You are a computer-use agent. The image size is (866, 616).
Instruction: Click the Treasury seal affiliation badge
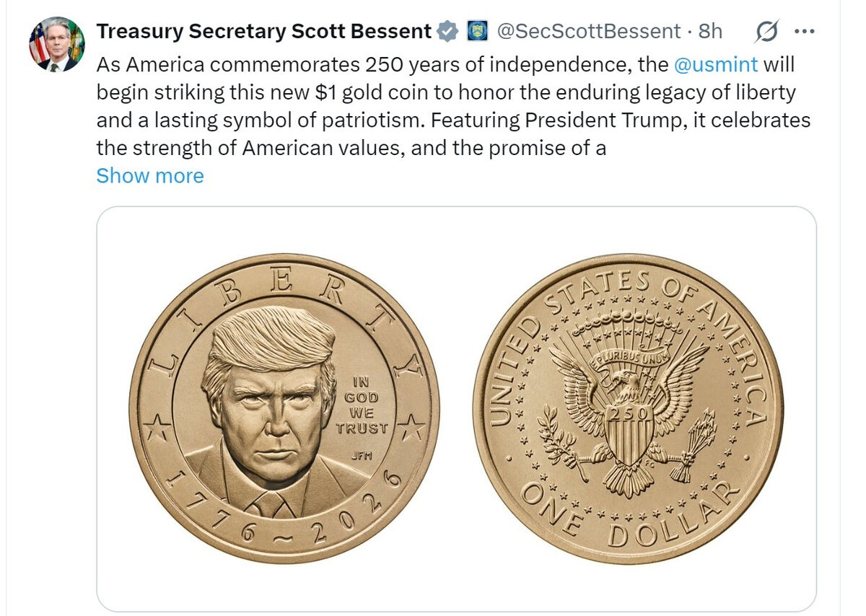(x=476, y=31)
